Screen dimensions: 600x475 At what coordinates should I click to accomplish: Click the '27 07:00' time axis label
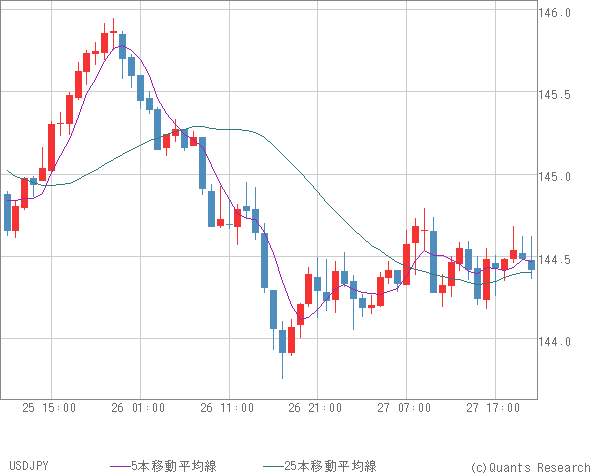(404, 408)
